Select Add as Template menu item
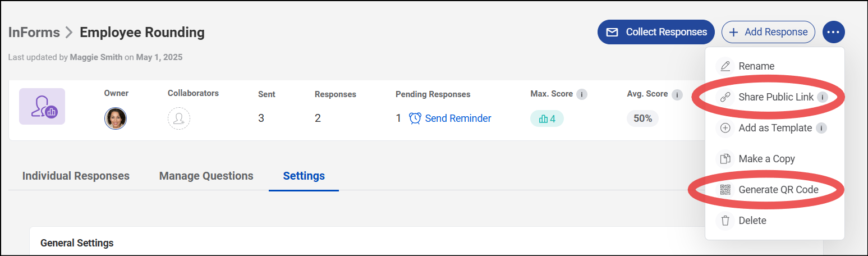868x256 pixels. (x=774, y=128)
